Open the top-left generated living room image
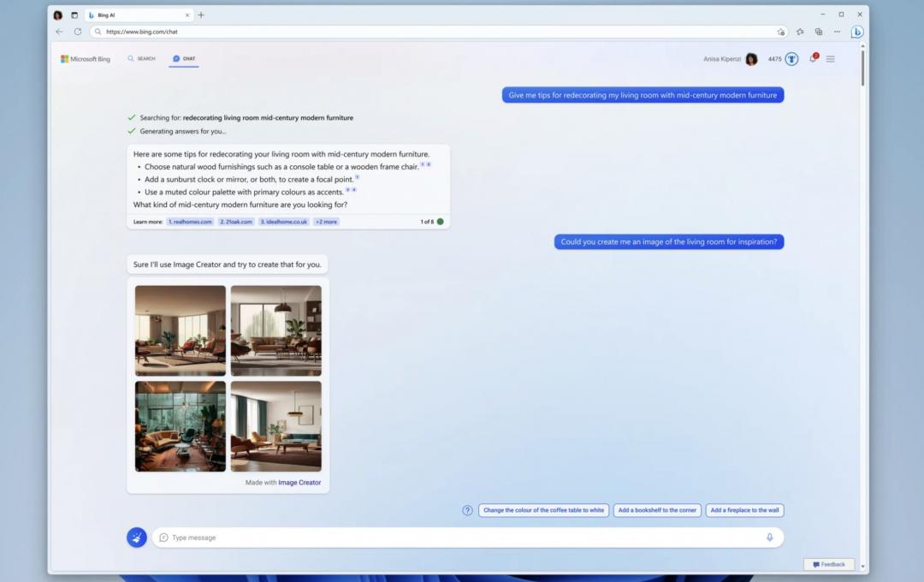924x582 pixels. (181, 330)
